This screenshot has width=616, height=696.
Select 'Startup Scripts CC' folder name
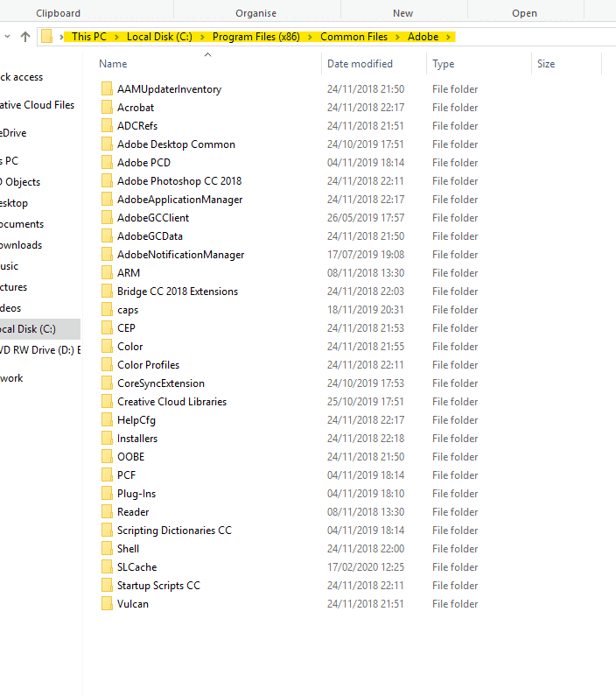coord(158,586)
